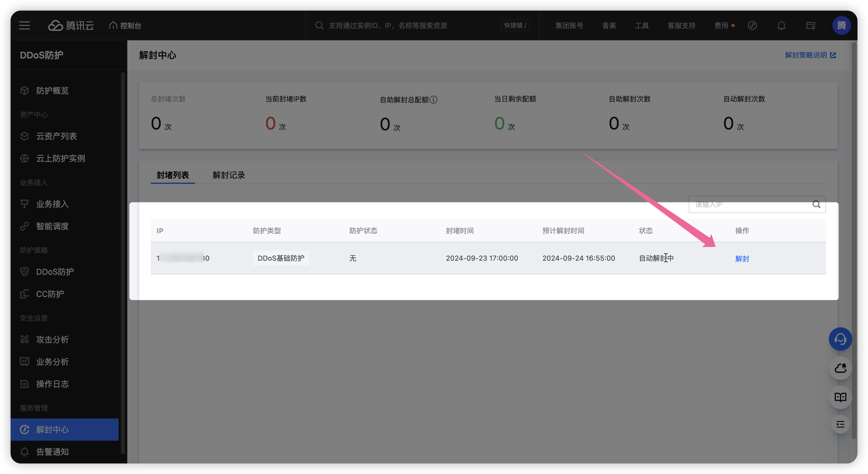The width and height of the screenshot is (868, 474).
Task: Go to the 控制台 home link
Action: pos(125,26)
